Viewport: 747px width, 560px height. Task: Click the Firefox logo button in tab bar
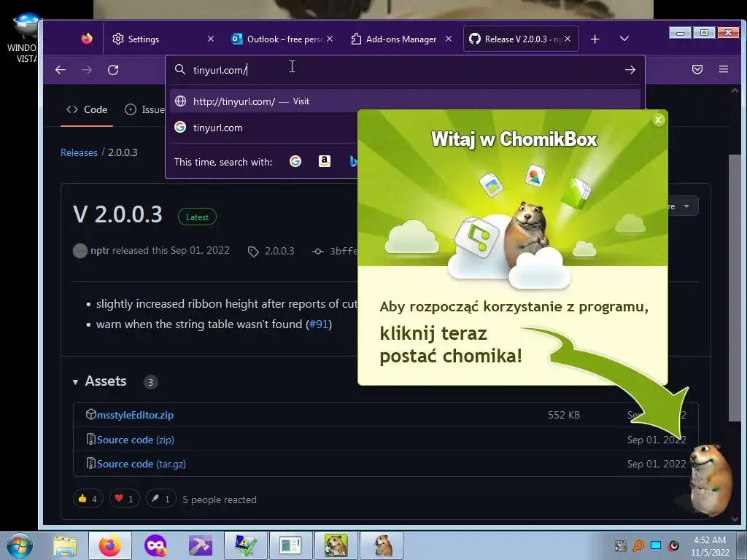(x=87, y=39)
